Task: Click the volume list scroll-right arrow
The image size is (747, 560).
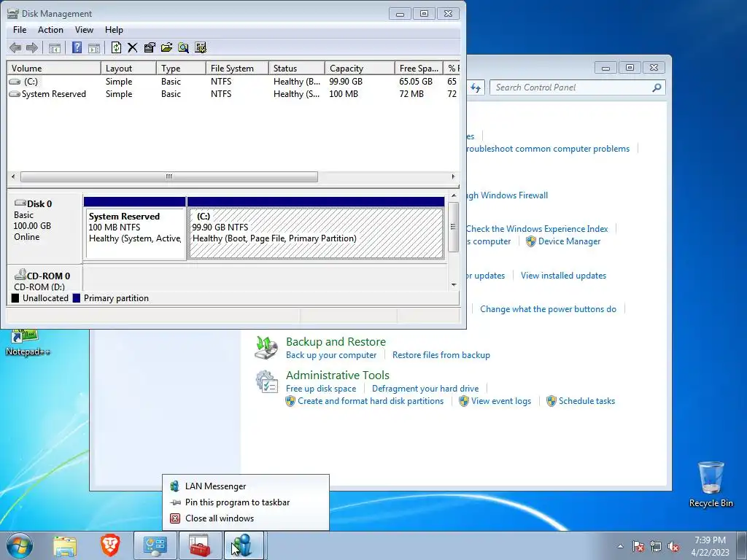Action: pyautogui.click(x=453, y=176)
